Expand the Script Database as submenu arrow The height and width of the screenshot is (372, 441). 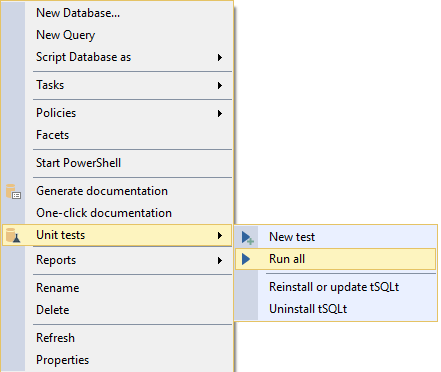pyautogui.click(x=220, y=57)
